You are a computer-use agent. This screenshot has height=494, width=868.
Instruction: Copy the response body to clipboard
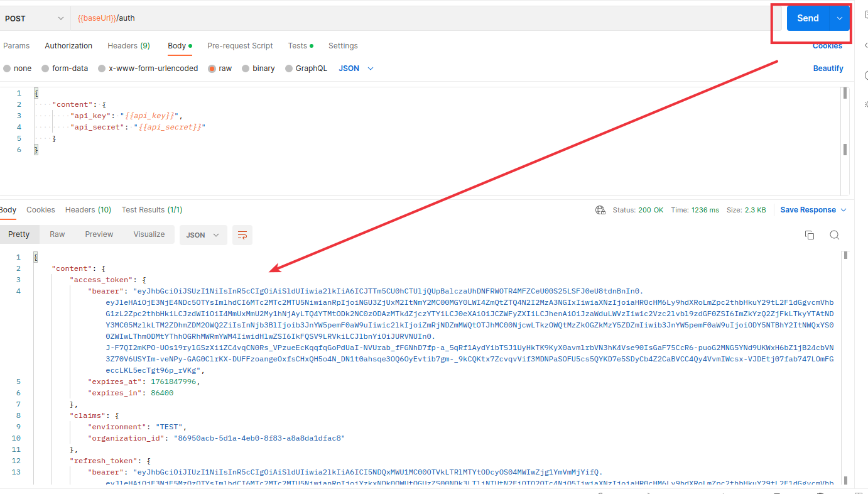click(x=810, y=235)
